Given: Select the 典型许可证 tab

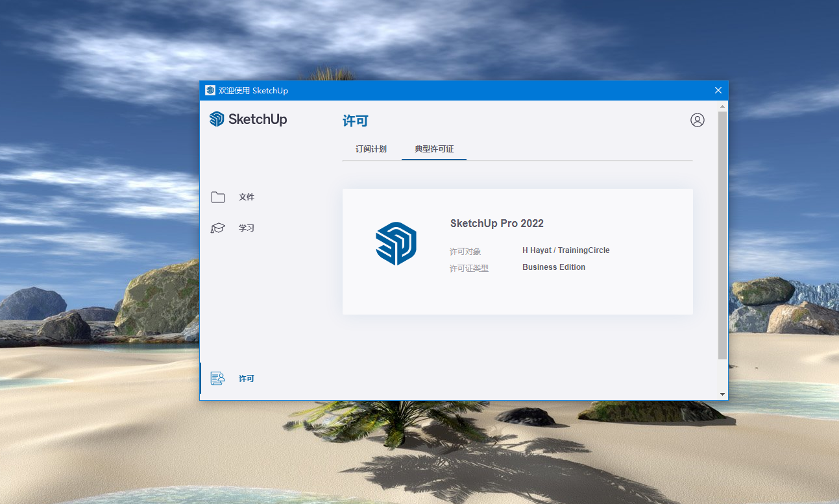Looking at the screenshot, I should pyautogui.click(x=434, y=149).
